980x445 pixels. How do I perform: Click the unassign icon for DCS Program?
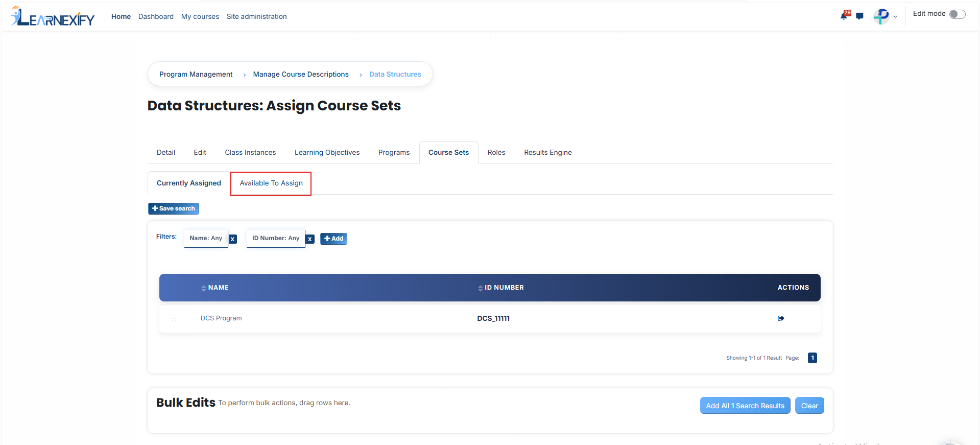pos(781,318)
